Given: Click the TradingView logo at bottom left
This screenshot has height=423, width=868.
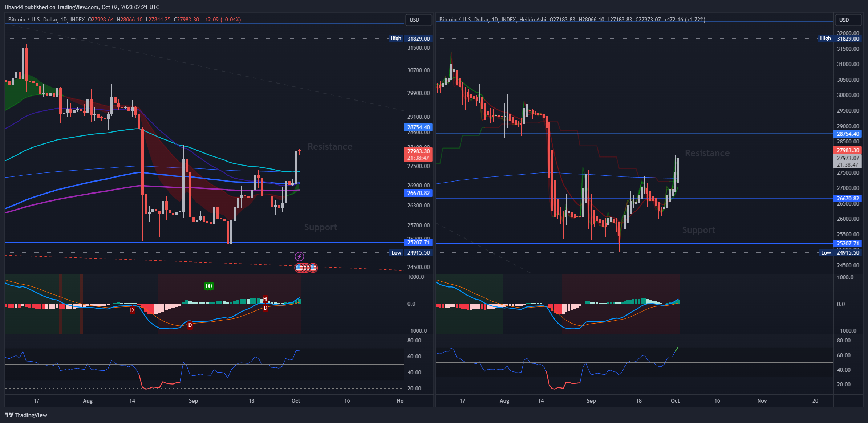Looking at the screenshot, I should coord(26,415).
